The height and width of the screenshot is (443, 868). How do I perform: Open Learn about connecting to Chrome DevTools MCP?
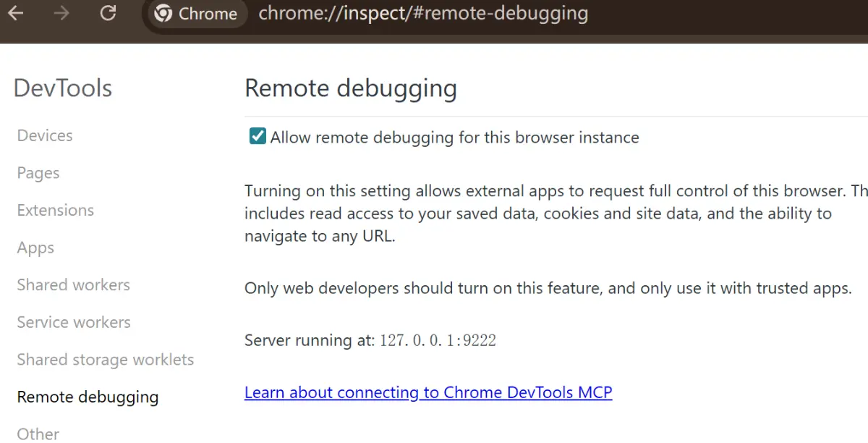(428, 392)
